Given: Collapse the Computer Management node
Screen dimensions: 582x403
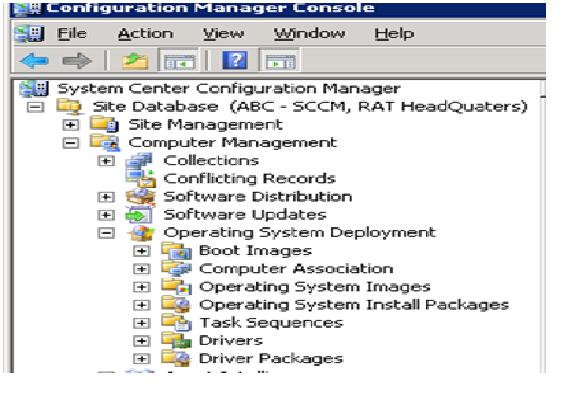Looking at the screenshot, I should click(x=71, y=143).
